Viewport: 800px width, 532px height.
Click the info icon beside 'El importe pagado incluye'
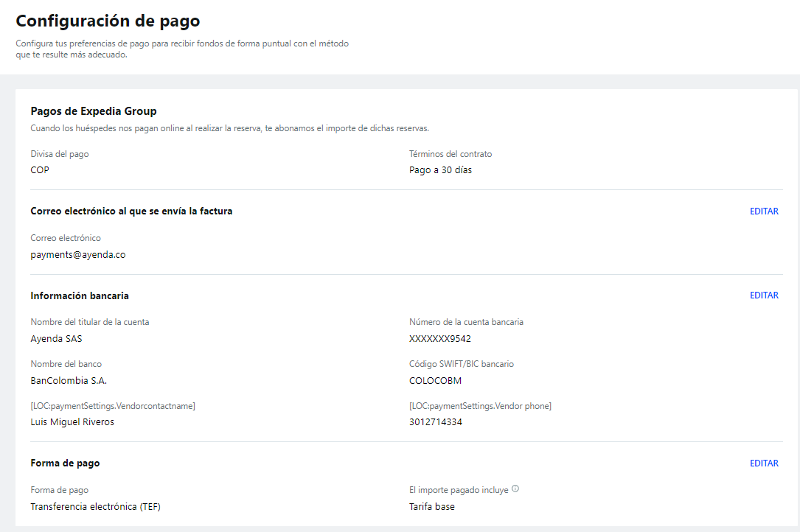pos(515,489)
